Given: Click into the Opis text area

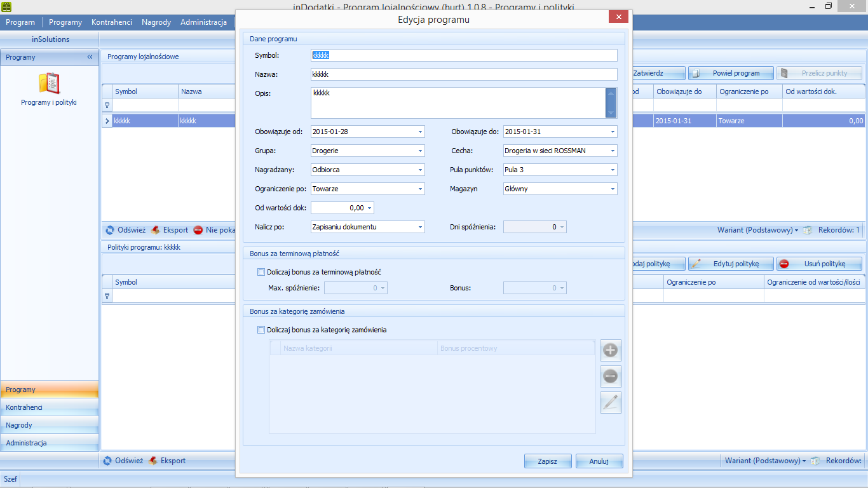Looking at the screenshot, I should point(458,103).
